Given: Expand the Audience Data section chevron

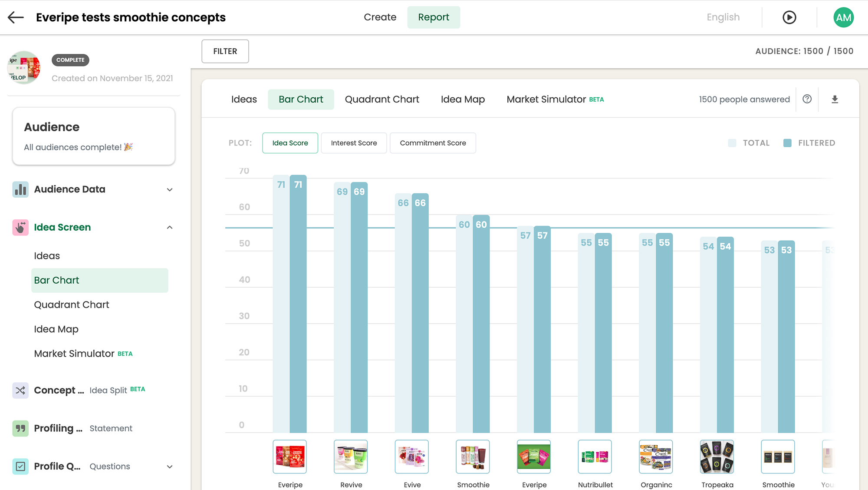Looking at the screenshot, I should (x=170, y=189).
